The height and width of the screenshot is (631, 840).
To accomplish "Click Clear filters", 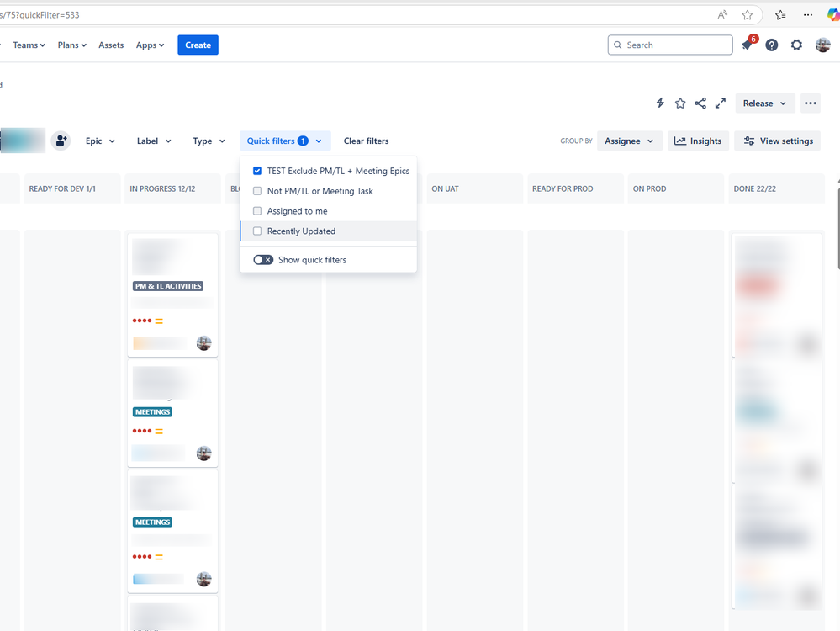I will (x=366, y=141).
